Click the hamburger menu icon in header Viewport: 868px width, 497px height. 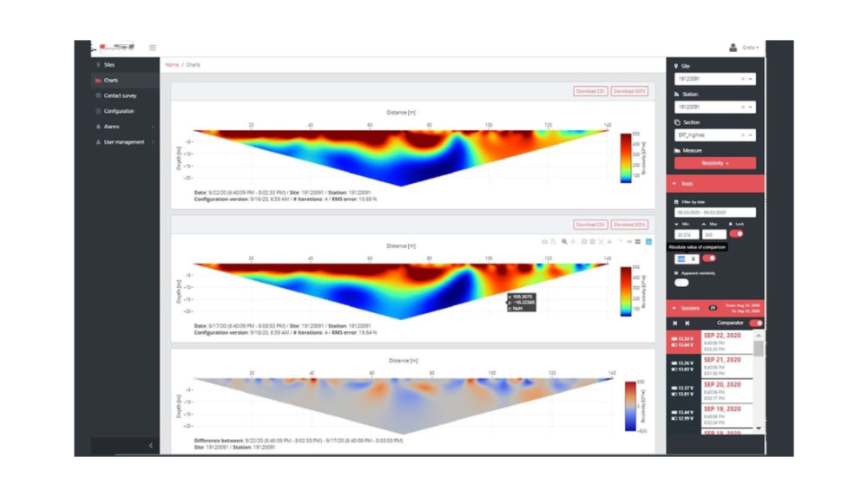tap(153, 48)
